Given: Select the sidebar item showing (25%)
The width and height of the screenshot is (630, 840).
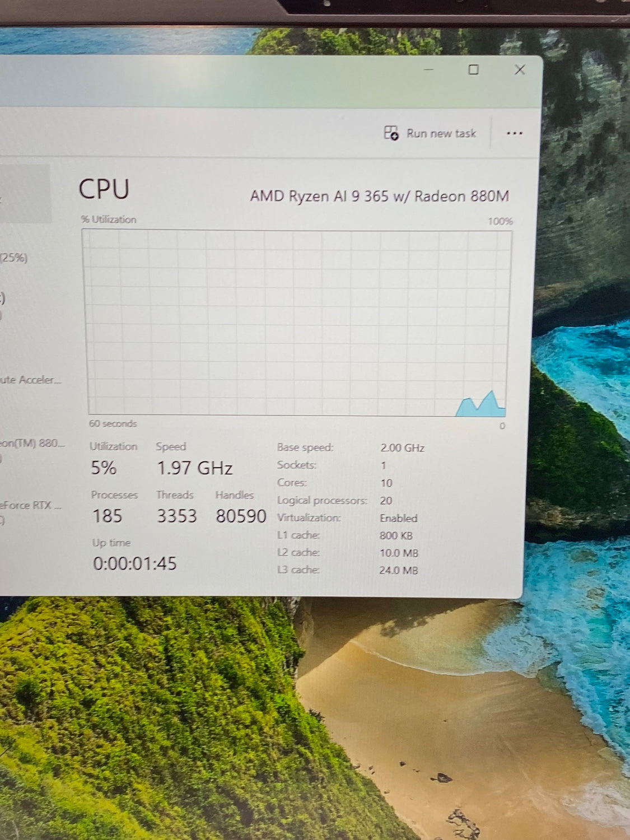Looking at the screenshot, I should point(14,258).
